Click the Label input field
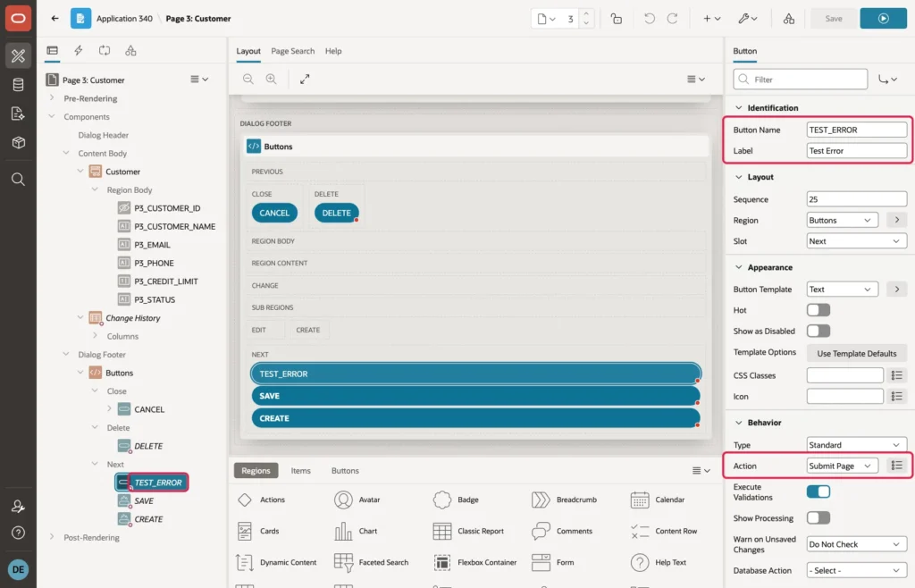This screenshot has width=915, height=588. [x=856, y=151]
